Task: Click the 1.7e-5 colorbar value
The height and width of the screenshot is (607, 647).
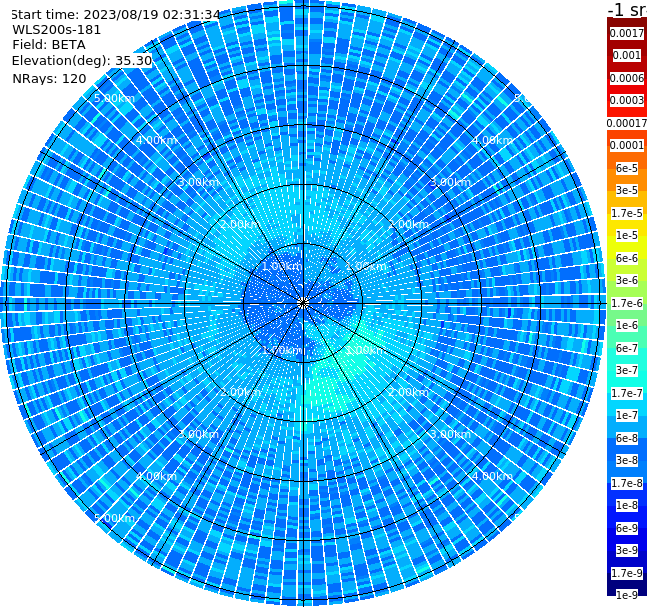Action: pyautogui.click(x=627, y=213)
